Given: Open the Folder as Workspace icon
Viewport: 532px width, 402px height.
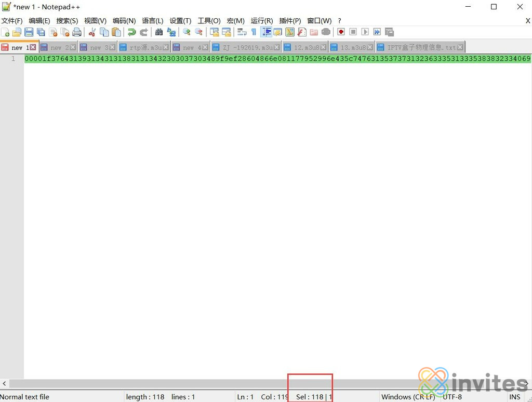Looking at the screenshot, I should [314, 32].
